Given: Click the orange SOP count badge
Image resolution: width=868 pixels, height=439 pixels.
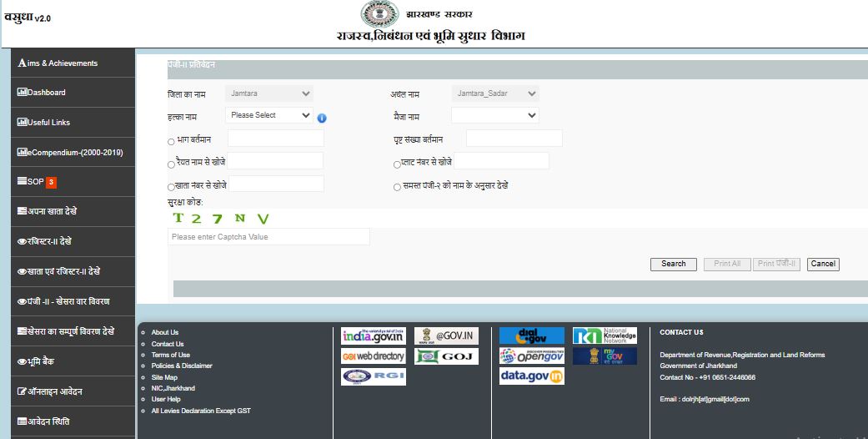Looking at the screenshot, I should point(51,182).
